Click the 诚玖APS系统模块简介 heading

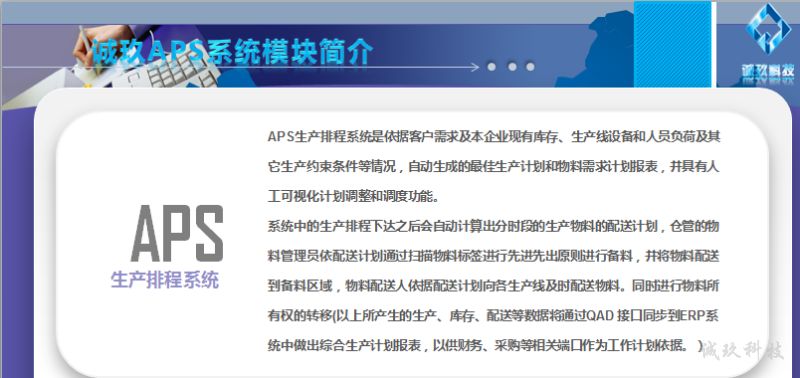pos(233,52)
